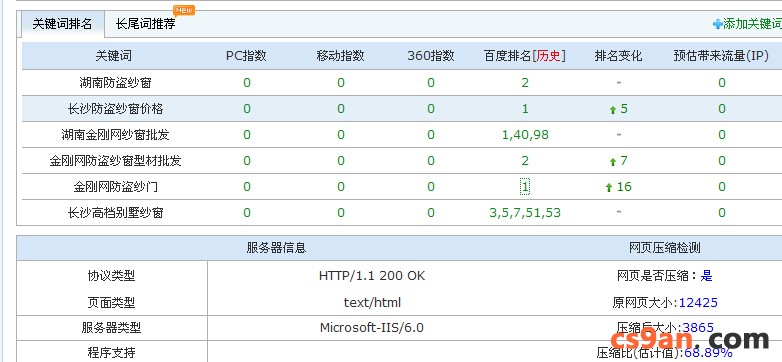This screenshot has width=782, height=362.
Task: Click Baidu rank 2 for 湖南防盗纱窗
Action: (525, 83)
